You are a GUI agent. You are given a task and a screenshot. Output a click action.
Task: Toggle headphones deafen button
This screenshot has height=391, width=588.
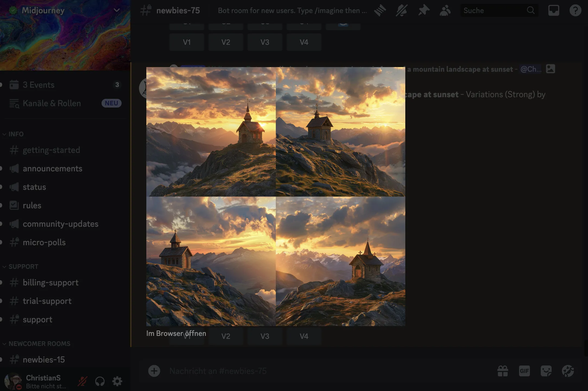click(x=100, y=381)
